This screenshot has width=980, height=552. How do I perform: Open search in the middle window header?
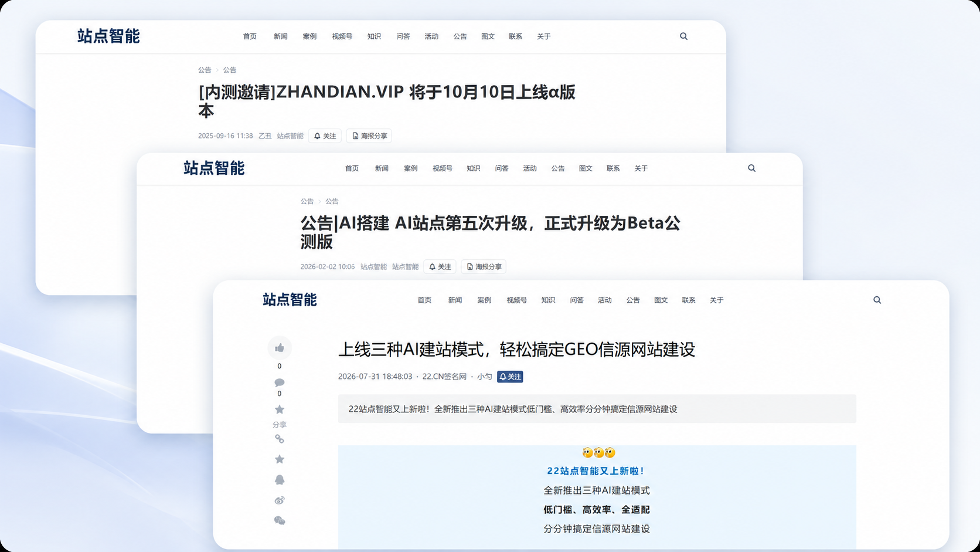pyautogui.click(x=751, y=168)
